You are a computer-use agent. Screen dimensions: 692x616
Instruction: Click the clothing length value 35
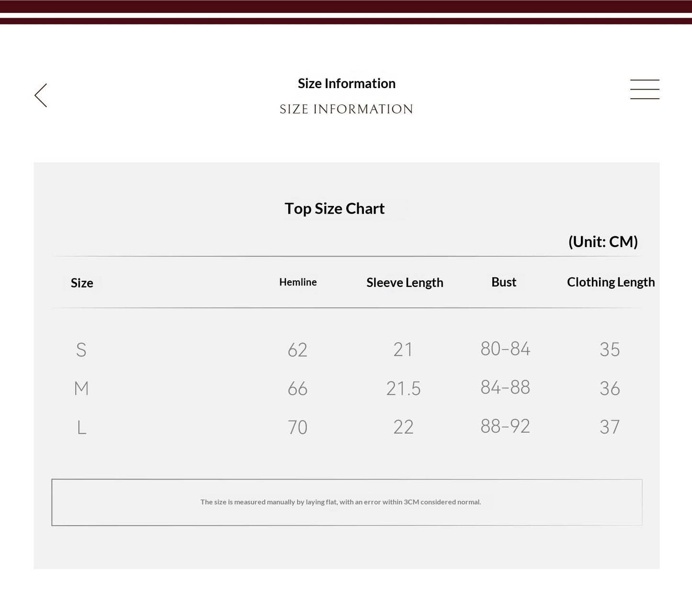(x=610, y=350)
